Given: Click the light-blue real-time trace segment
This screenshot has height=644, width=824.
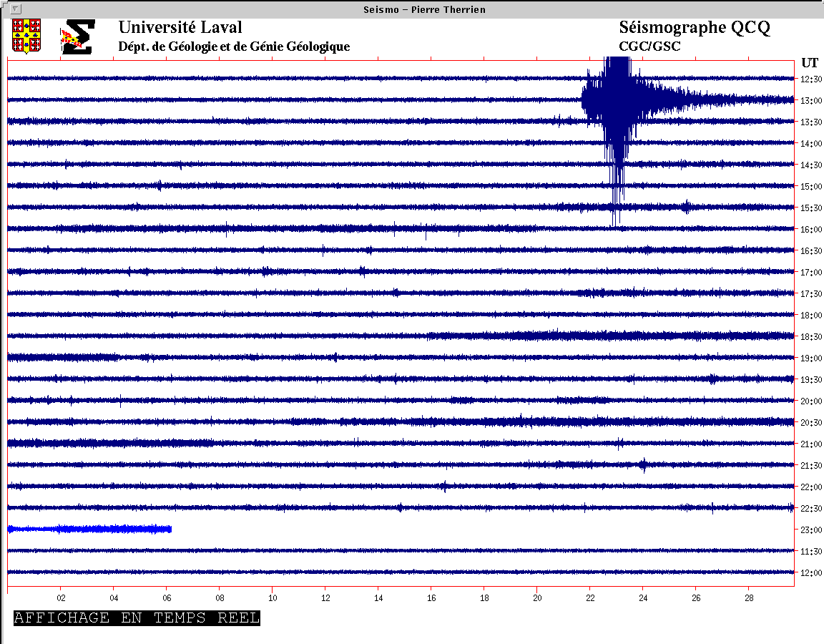Looking at the screenshot, I should point(89,529).
